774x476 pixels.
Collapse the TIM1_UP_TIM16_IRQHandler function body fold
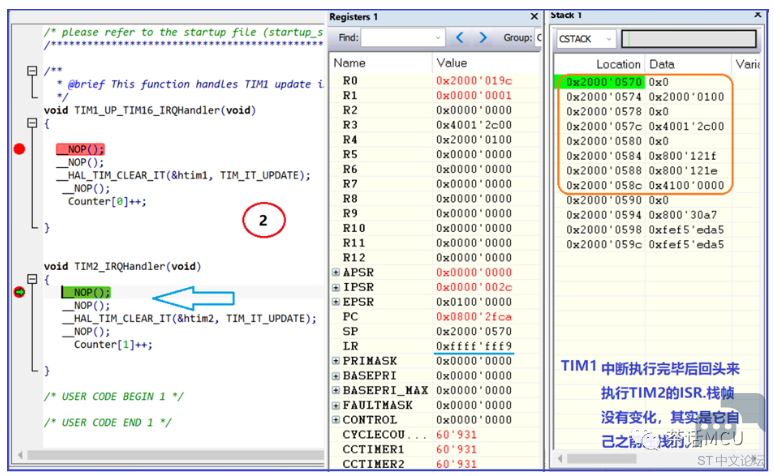click(32, 123)
